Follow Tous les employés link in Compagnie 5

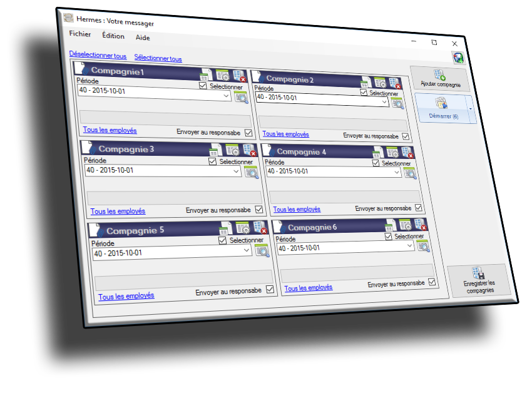(126, 296)
